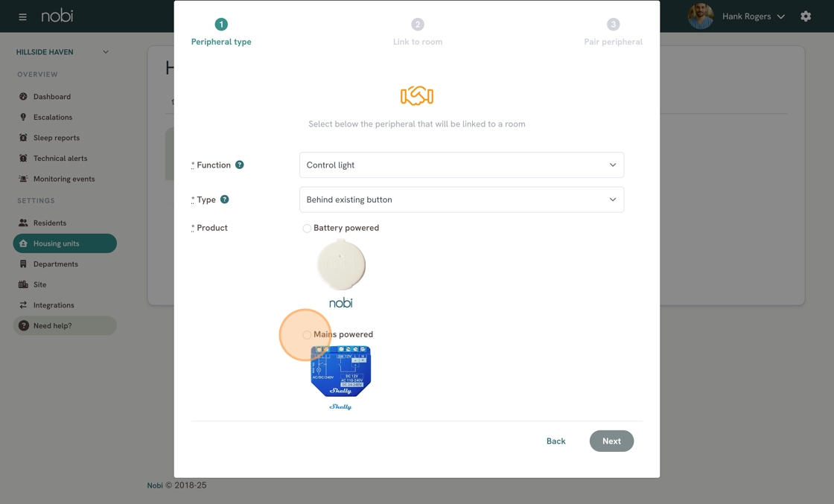The height and width of the screenshot is (504, 834).
Task: Expand the Type dropdown showing Behind existing button
Action: pos(462,200)
